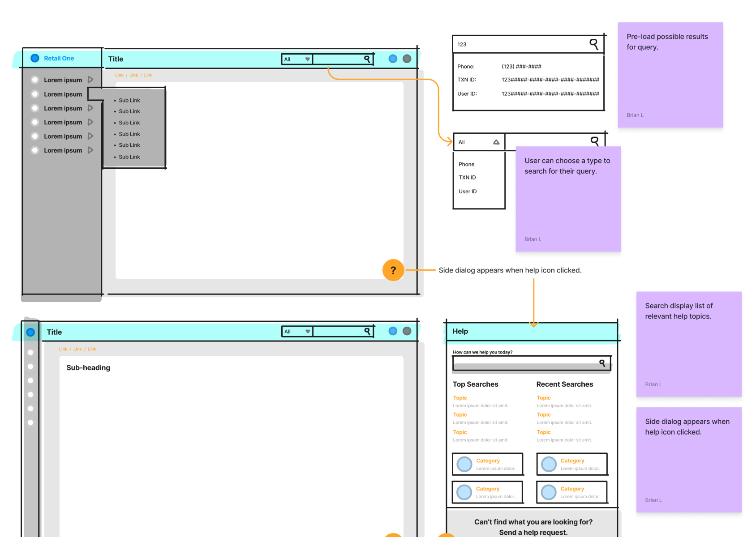Select the last Lorem ipsum radio circle in the sidebar
Viewport: 756px width, 537px height.
pyautogui.click(x=35, y=150)
